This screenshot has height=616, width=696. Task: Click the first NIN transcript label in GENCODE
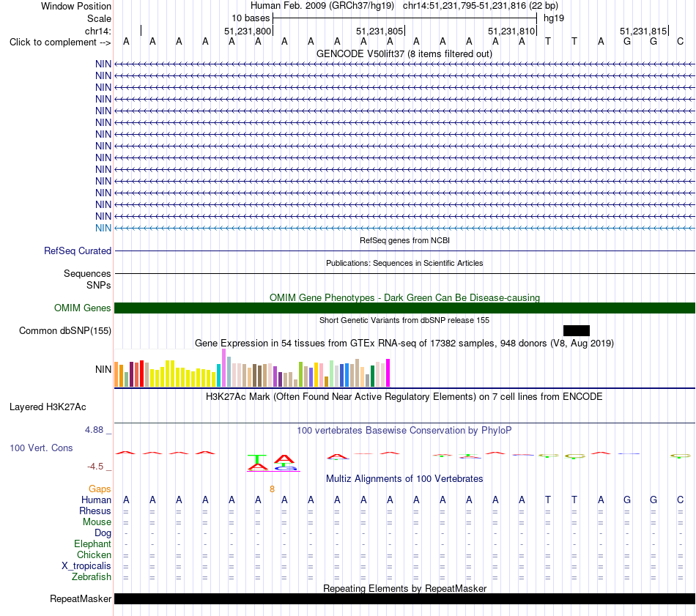click(x=103, y=64)
